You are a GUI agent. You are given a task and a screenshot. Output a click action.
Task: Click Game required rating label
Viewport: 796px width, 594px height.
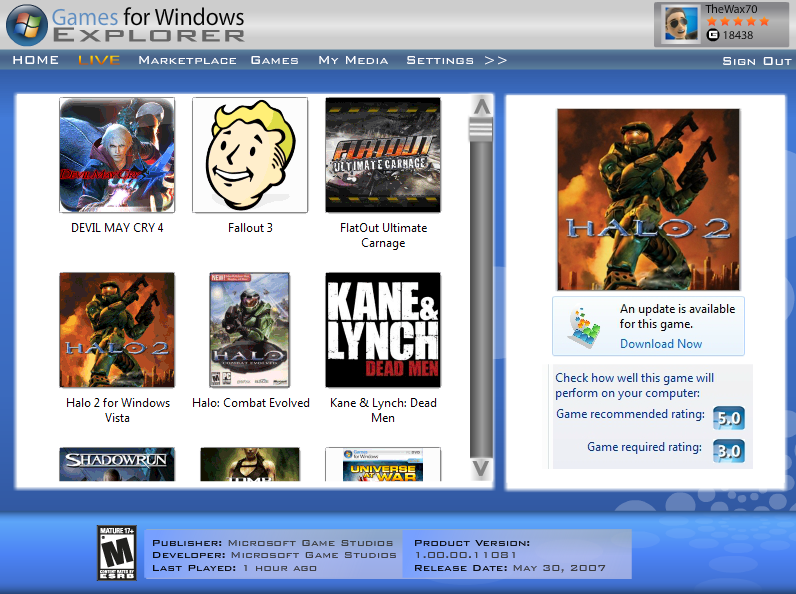click(x=644, y=447)
